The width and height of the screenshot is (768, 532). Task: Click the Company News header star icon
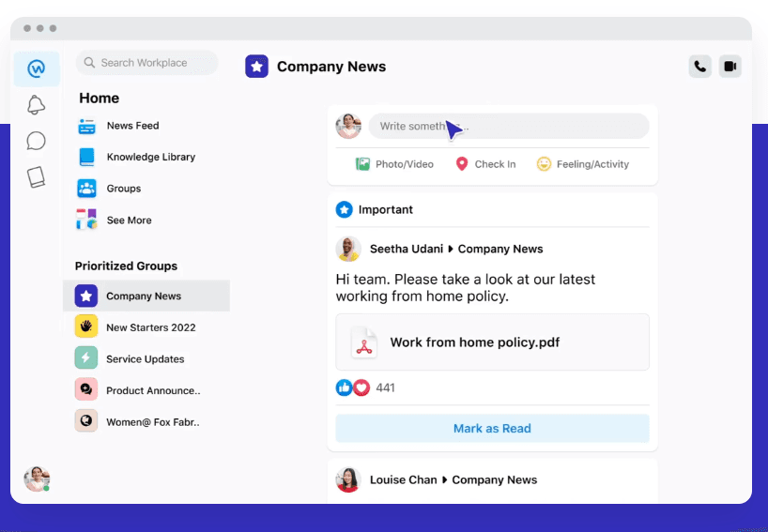click(x=256, y=66)
